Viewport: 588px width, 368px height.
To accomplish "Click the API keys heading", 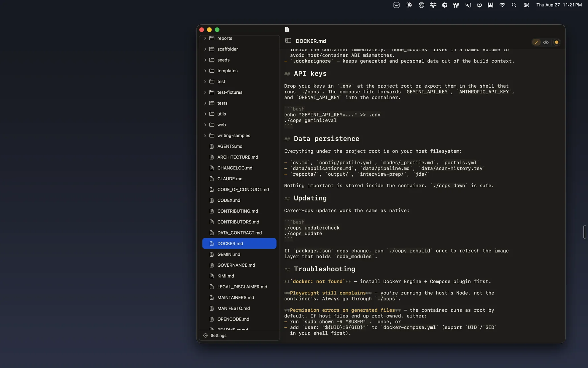I will point(310,74).
